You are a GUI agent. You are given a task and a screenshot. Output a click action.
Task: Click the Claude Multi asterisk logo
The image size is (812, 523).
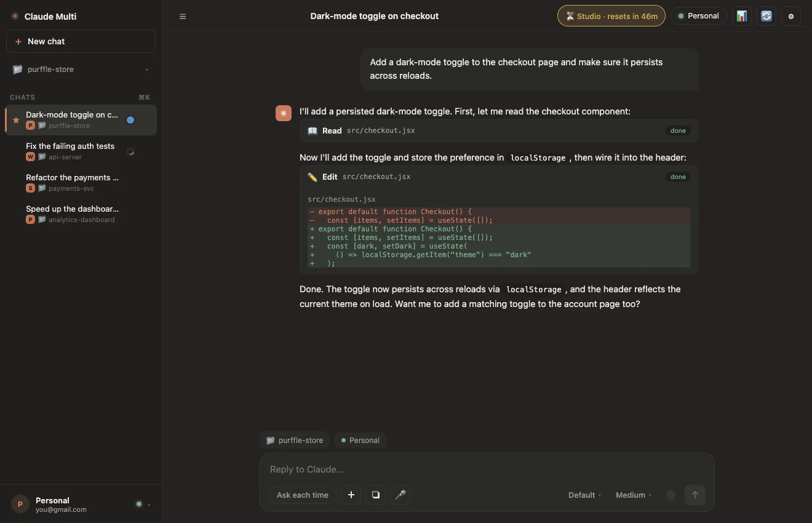click(15, 16)
